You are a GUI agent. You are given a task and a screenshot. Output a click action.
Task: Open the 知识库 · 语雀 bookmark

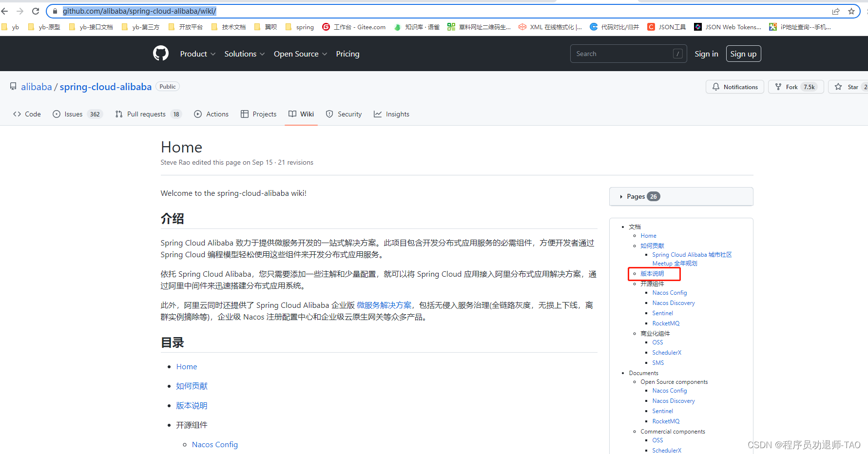(417, 27)
